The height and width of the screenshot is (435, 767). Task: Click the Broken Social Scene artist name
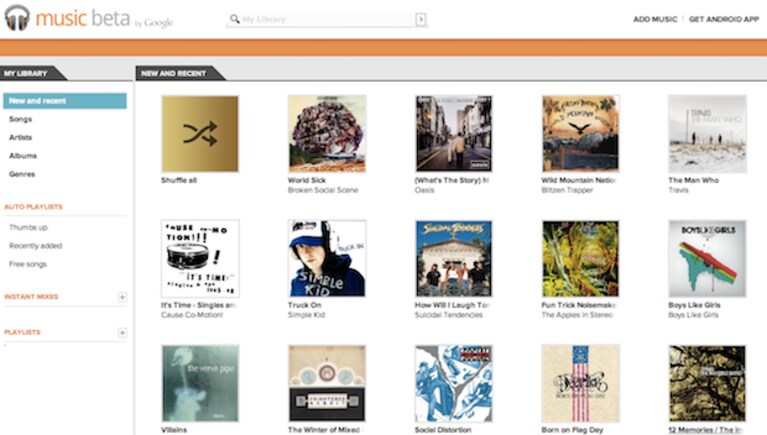click(x=323, y=190)
